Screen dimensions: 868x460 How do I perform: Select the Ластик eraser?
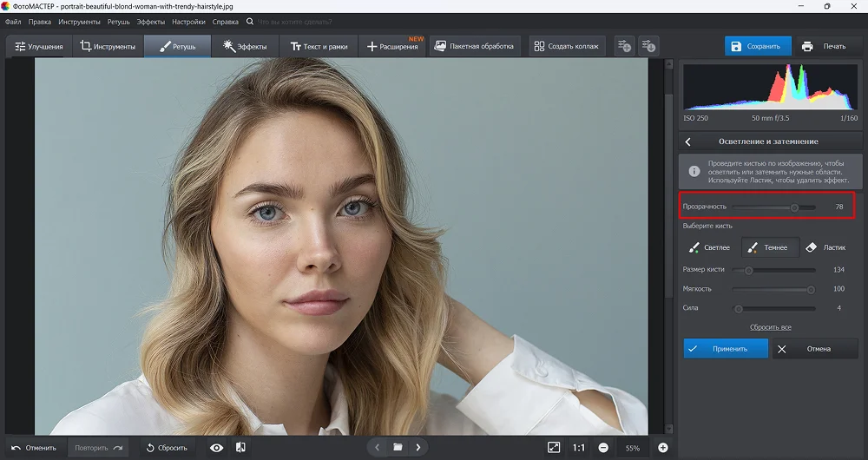click(826, 247)
